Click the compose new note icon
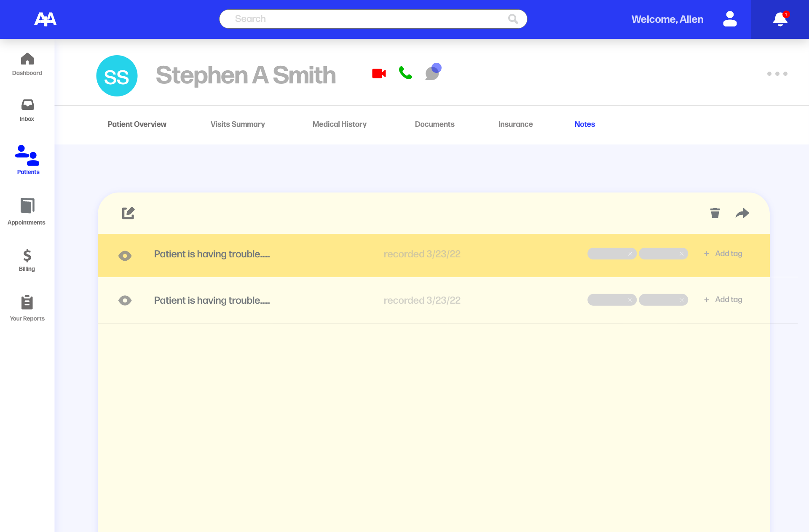809x532 pixels. [128, 213]
